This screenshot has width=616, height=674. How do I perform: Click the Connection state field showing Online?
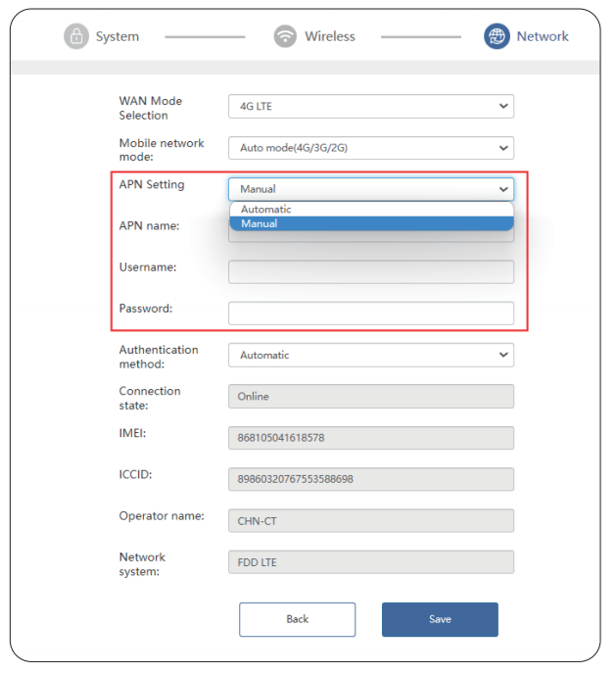(x=370, y=396)
